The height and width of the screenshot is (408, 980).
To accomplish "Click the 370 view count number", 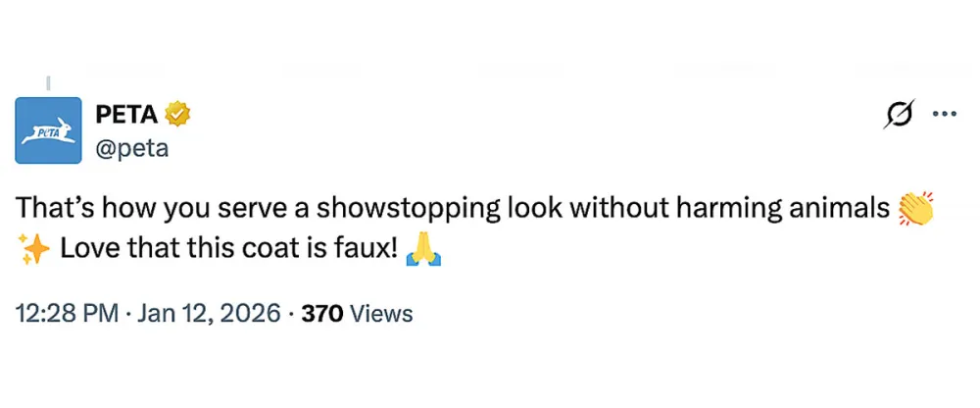I will pyautogui.click(x=321, y=314).
